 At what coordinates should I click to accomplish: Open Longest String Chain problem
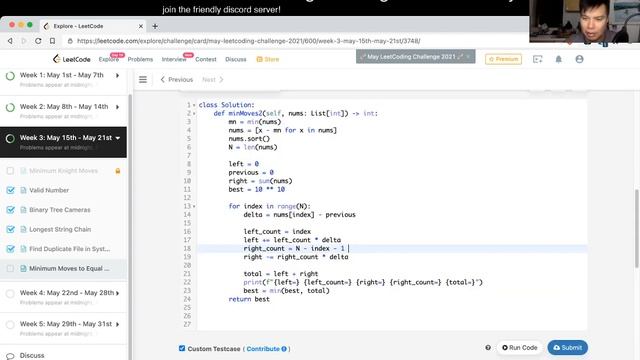click(60, 229)
